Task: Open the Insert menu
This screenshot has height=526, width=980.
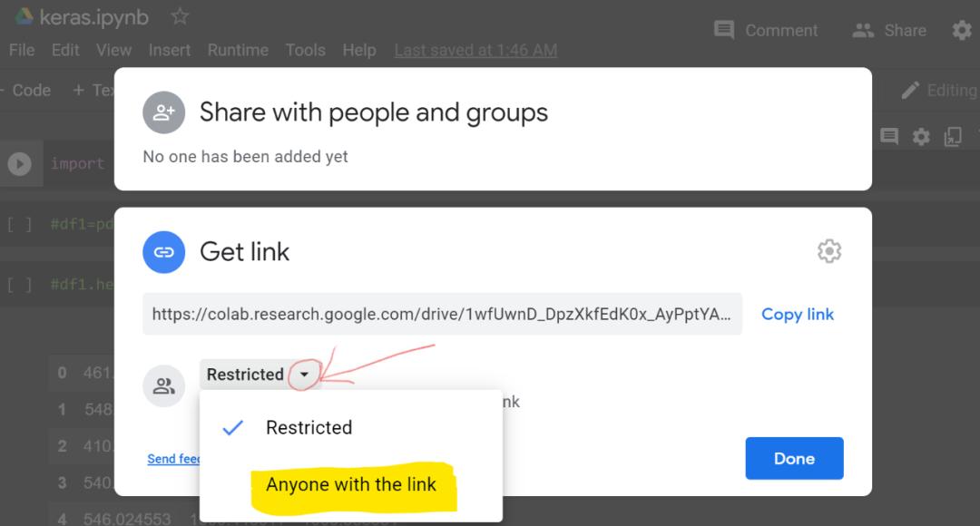Action: [170, 50]
